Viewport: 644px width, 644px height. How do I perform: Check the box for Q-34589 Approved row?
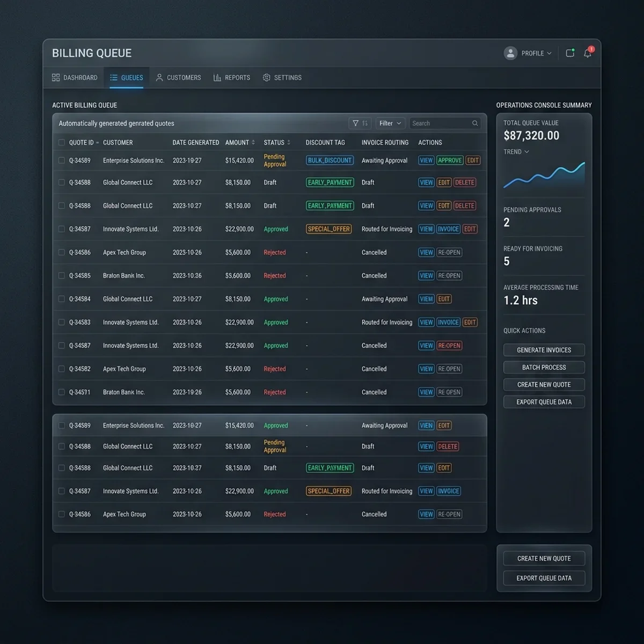point(61,426)
